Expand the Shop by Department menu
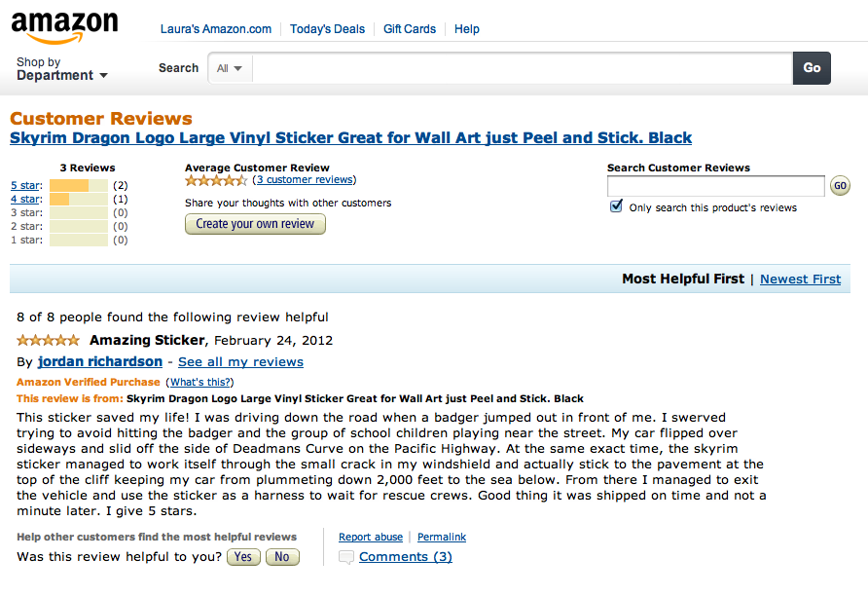The height and width of the screenshot is (596, 868). pyautogui.click(x=61, y=69)
